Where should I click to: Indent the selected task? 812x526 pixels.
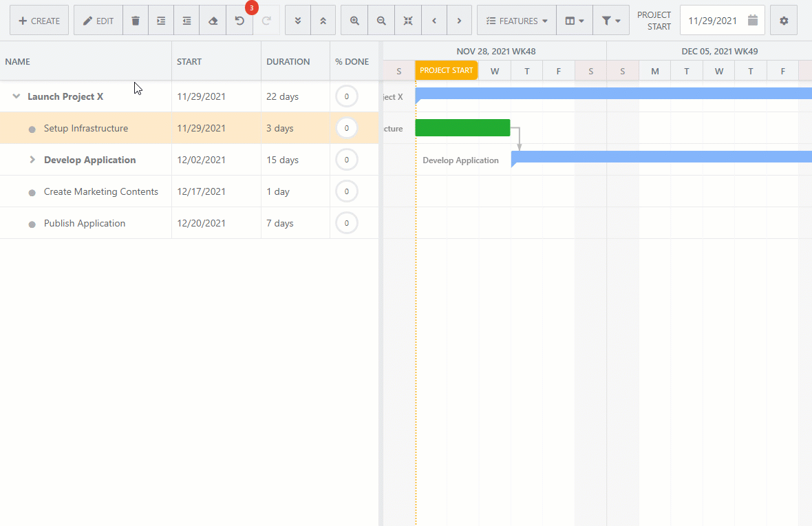161,21
